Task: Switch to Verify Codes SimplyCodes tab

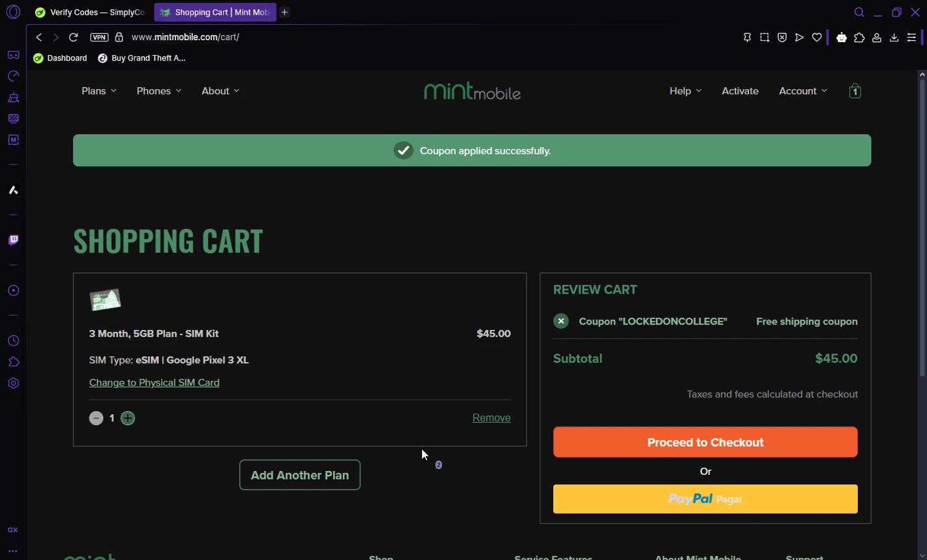Action: [x=90, y=12]
